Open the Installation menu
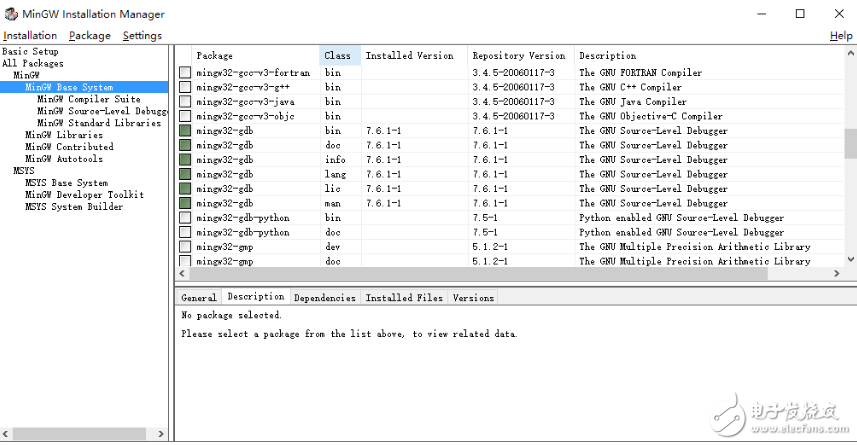This screenshot has height=445, width=857. 30,36
